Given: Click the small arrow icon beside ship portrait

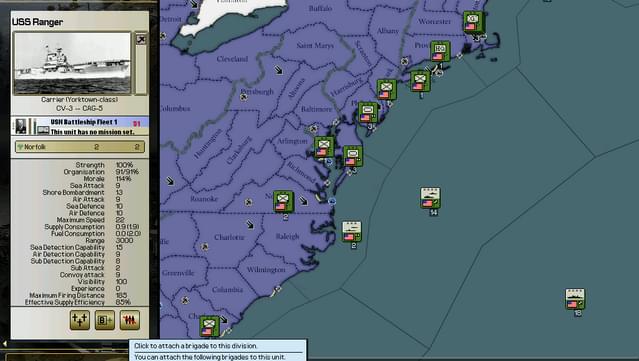Looking at the screenshot, I should click(141, 40).
